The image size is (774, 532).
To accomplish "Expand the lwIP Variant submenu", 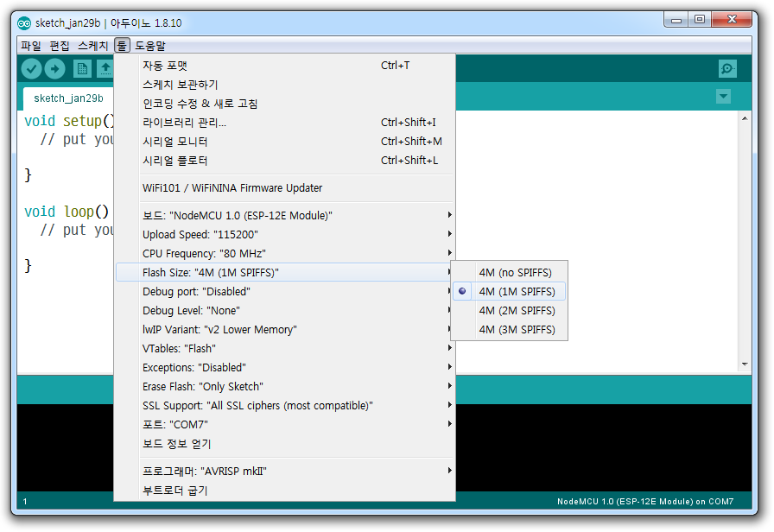I will 285,330.
